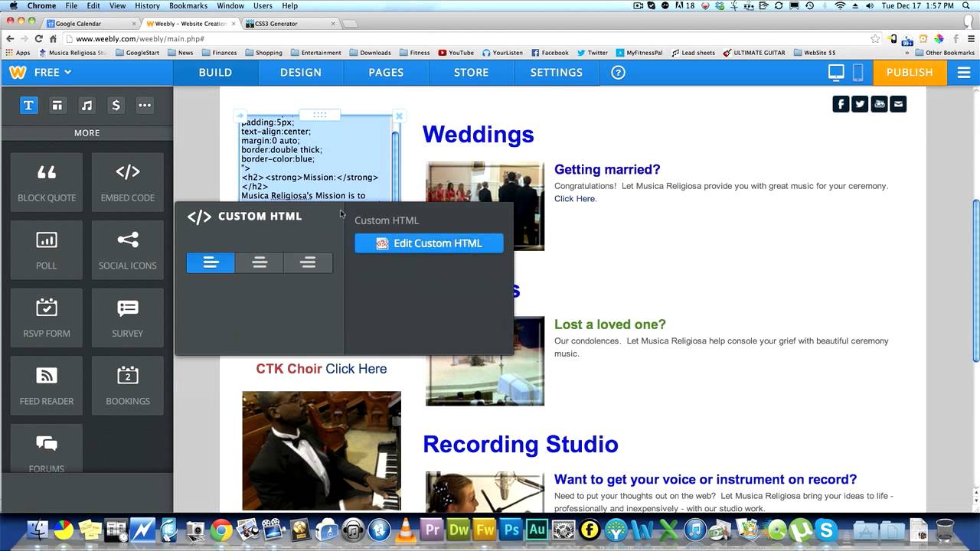The width and height of the screenshot is (980, 551).
Task: Switch to desktop preview mode
Action: pos(836,73)
